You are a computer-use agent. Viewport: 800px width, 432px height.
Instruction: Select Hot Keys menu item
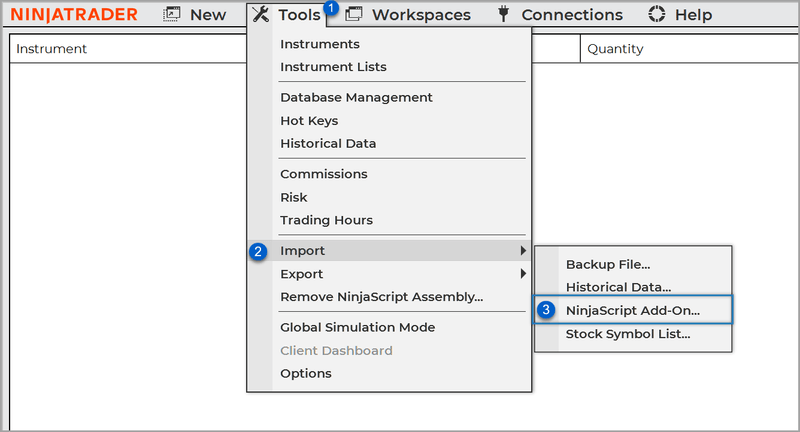[x=309, y=121]
